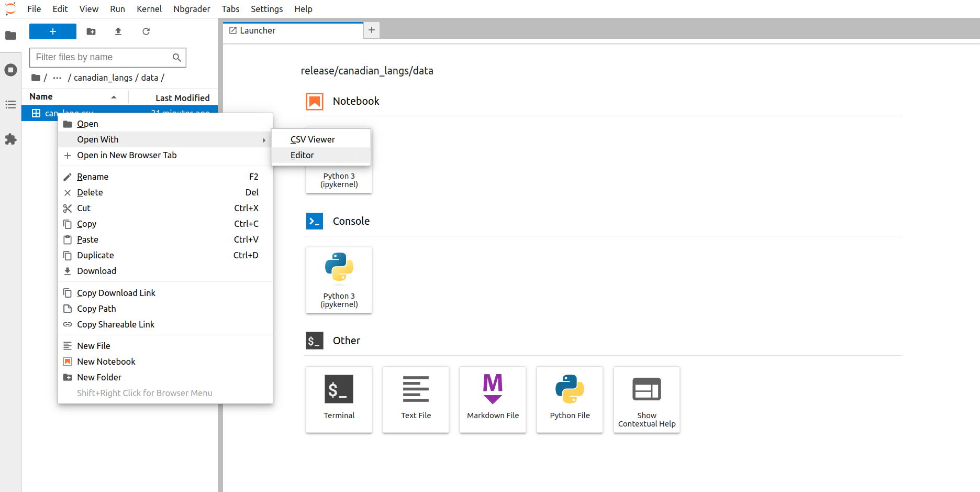The height and width of the screenshot is (492, 980).
Task: Click data folder in breadcrumb path
Action: 149,78
